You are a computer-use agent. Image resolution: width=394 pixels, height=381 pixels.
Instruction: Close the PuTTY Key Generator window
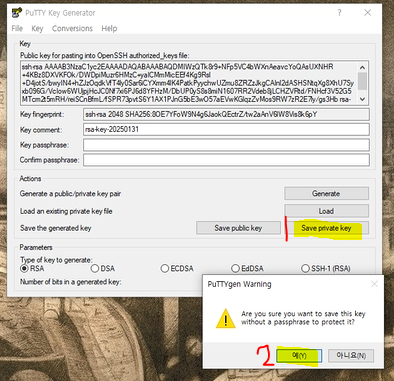(367, 13)
